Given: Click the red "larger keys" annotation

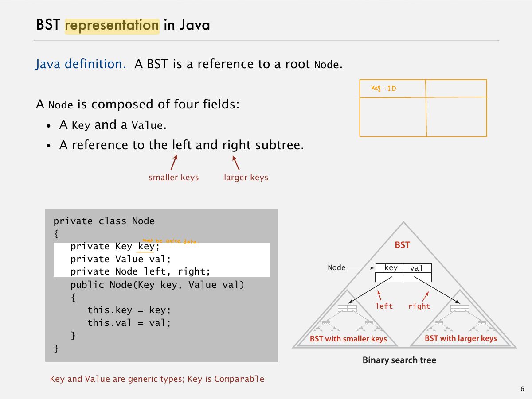Looking at the screenshot, I should tap(246, 178).
